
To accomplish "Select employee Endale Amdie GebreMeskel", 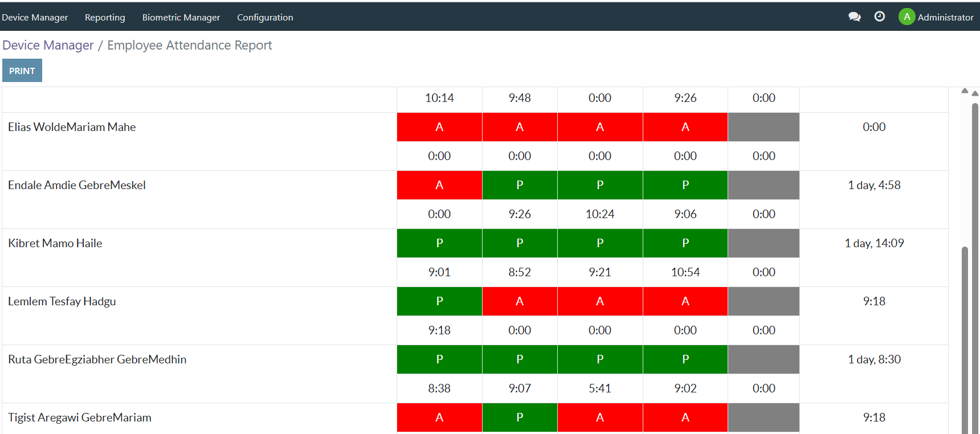I will coord(77,185).
